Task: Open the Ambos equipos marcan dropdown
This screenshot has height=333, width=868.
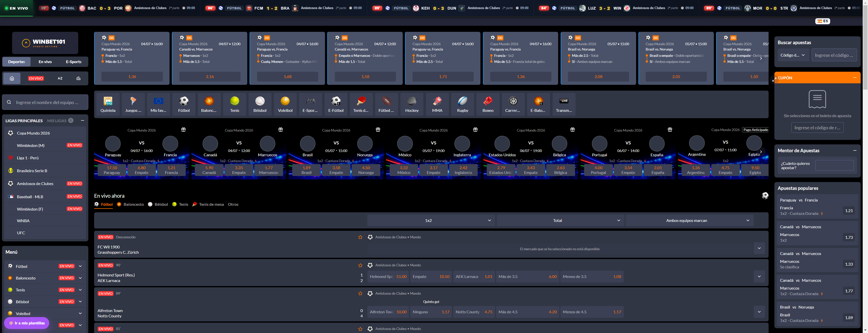Action: (689, 220)
